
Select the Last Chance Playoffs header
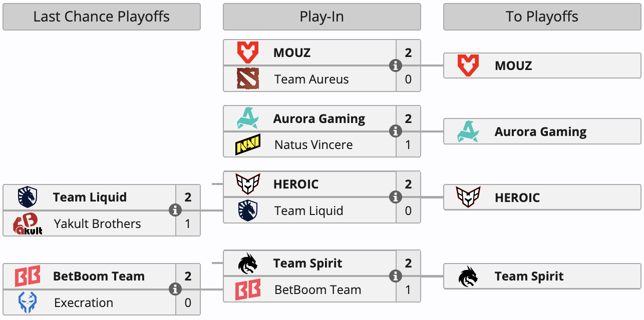click(x=102, y=17)
